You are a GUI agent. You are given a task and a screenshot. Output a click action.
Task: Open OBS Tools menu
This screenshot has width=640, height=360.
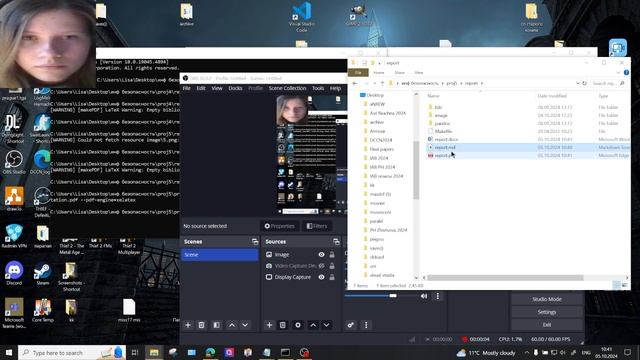point(318,88)
